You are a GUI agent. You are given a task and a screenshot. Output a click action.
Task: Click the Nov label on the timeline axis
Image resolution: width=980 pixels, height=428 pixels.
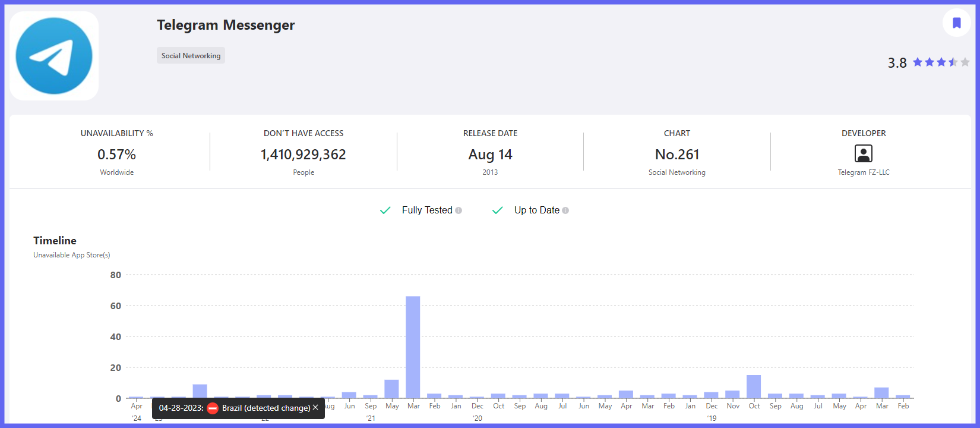coord(733,406)
